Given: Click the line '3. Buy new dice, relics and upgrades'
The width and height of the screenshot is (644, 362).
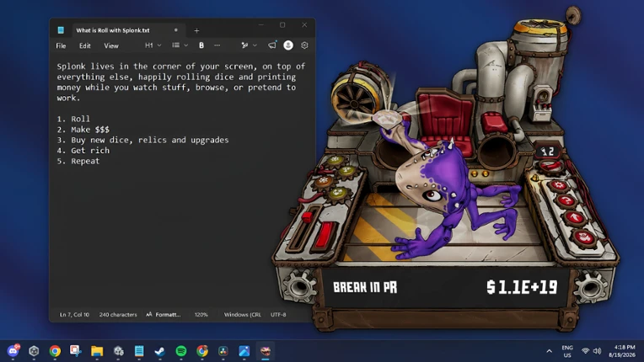Looking at the screenshot, I should pyautogui.click(x=143, y=140).
